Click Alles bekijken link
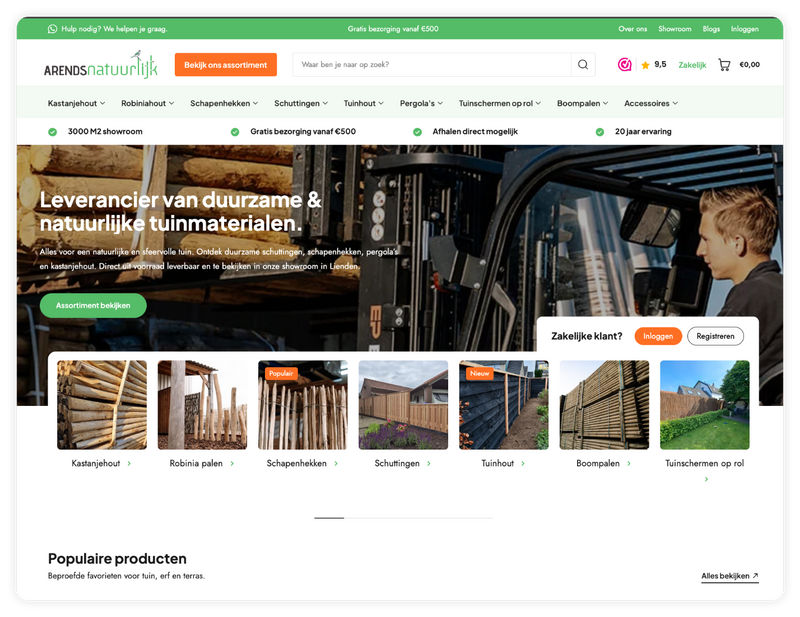 (730, 576)
